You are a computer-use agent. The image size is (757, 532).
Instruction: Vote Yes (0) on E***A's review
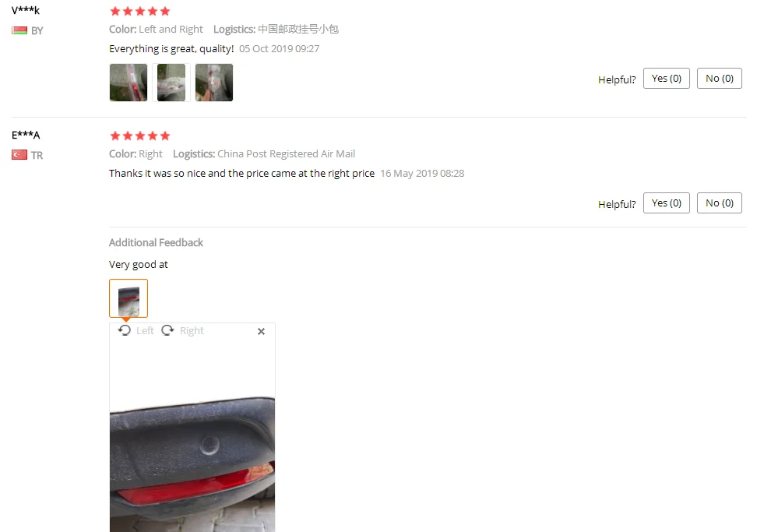pyautogui.click(x=666, y=203)
